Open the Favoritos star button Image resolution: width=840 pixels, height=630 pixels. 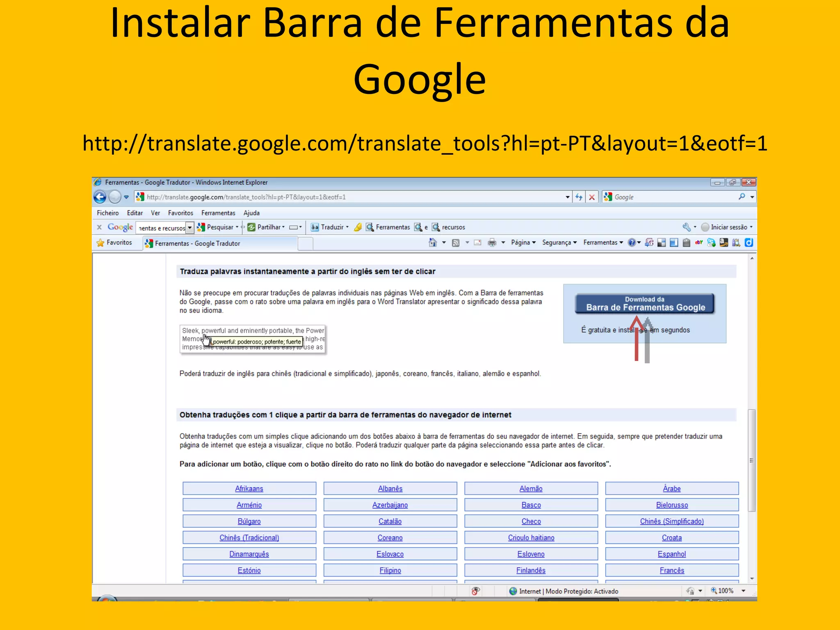click(114, 242)
